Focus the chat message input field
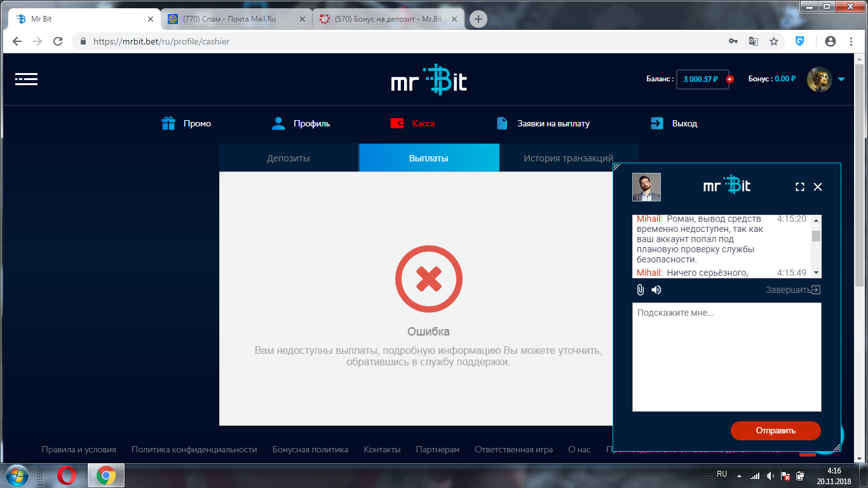 (727, 357)
